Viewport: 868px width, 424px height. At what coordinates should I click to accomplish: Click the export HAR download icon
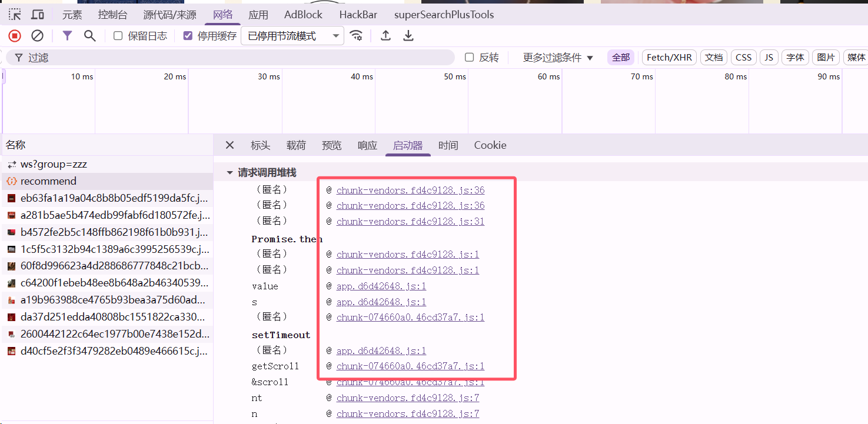pyautogui.click(x=408, y=36)
